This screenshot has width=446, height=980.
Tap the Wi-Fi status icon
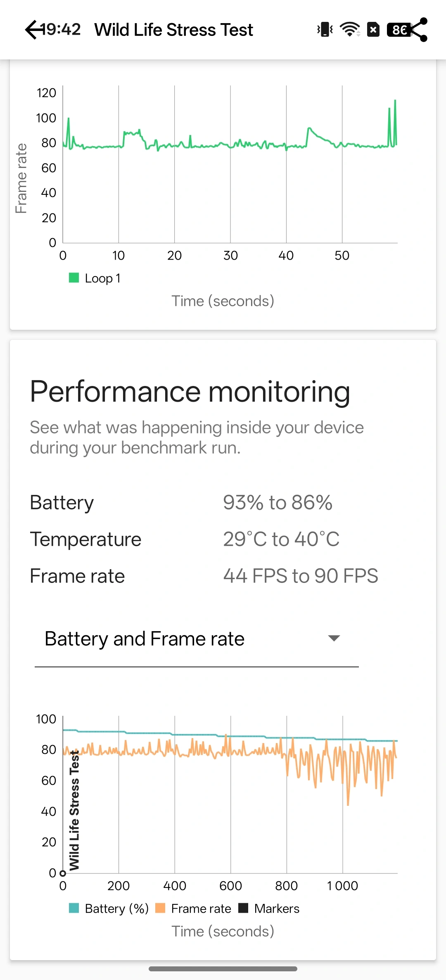349,30
